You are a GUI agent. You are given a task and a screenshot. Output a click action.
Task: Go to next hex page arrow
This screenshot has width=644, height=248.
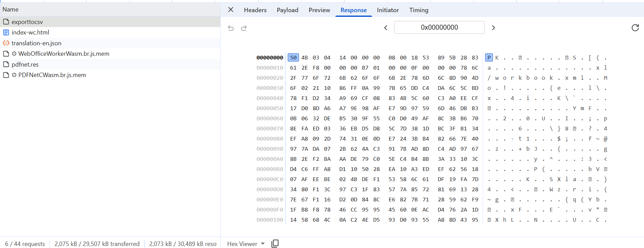pos(493,28)
